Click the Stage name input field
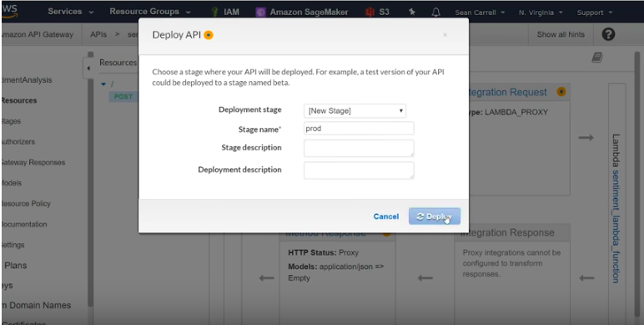The image size is (644, 325). [x=359, y=129]
